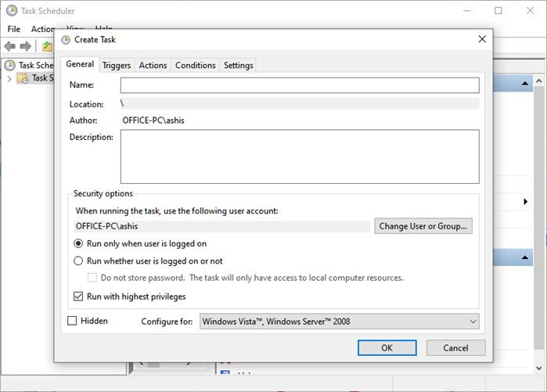Switch to the Triggers tab
This screenshot has height=392, width=547.
pos(117,66)
